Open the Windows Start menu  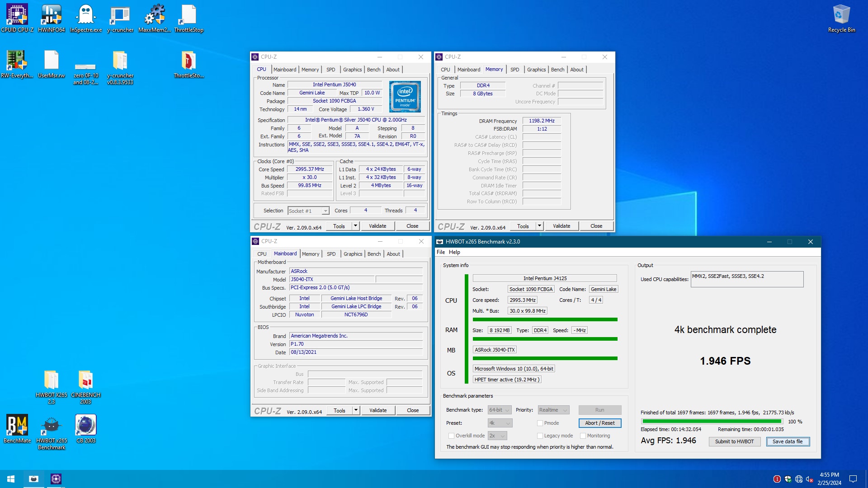[11, 479]
